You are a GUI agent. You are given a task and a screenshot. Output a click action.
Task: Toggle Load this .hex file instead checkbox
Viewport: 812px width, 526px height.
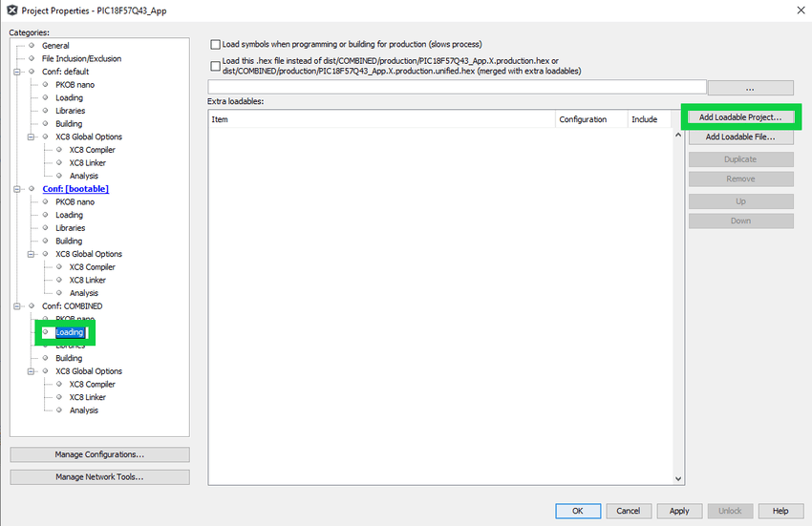[x=215, y=66]
